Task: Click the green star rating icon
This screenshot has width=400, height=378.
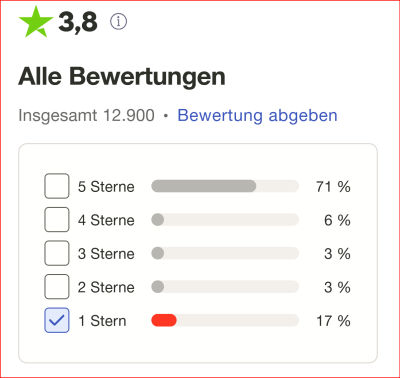Action: (36, 22)
